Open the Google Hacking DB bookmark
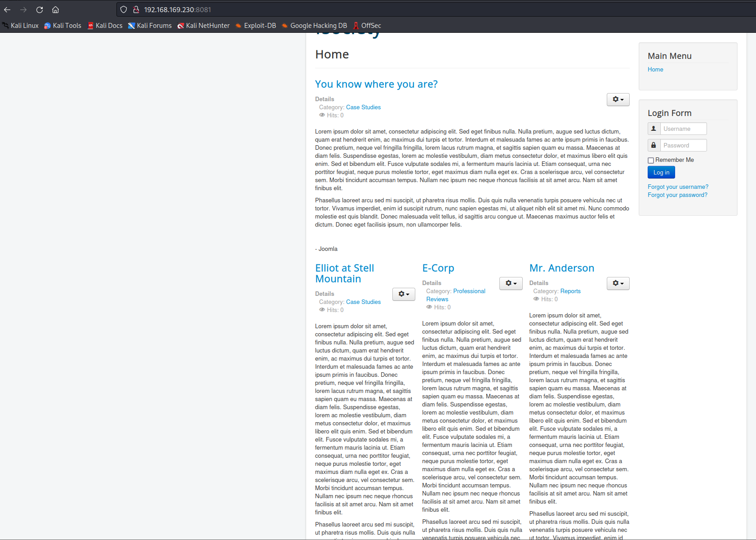Image resolution: width=756 pixels, height=540 pixels. click(315, 26)
